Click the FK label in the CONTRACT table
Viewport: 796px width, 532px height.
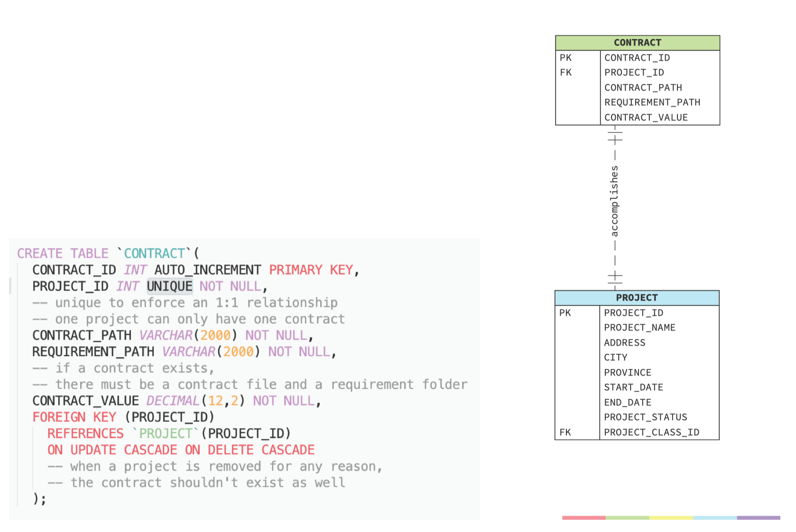point(565,73)
